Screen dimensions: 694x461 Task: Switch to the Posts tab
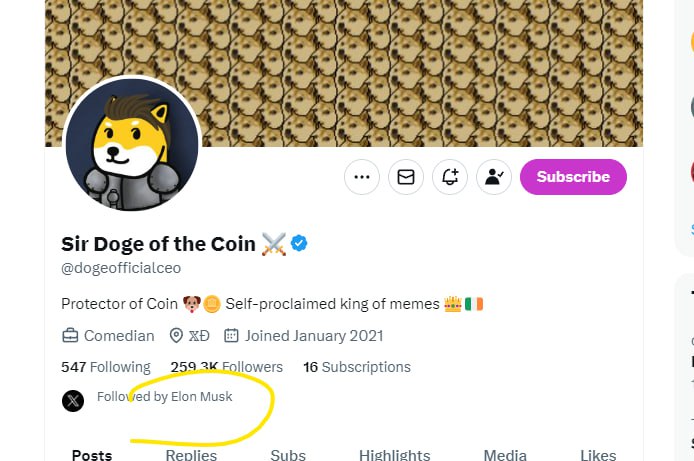[x=92, y=455]
